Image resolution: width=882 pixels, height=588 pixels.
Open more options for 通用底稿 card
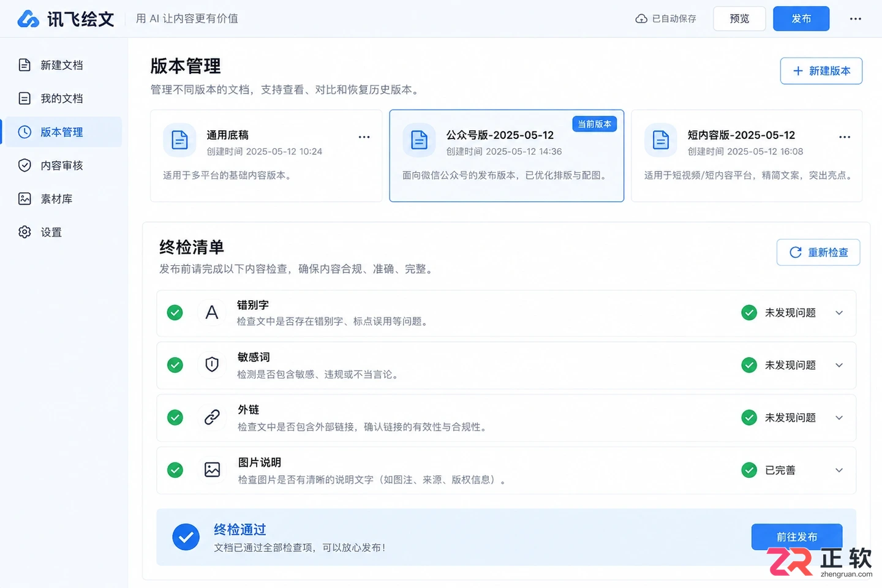pos(364,137)
